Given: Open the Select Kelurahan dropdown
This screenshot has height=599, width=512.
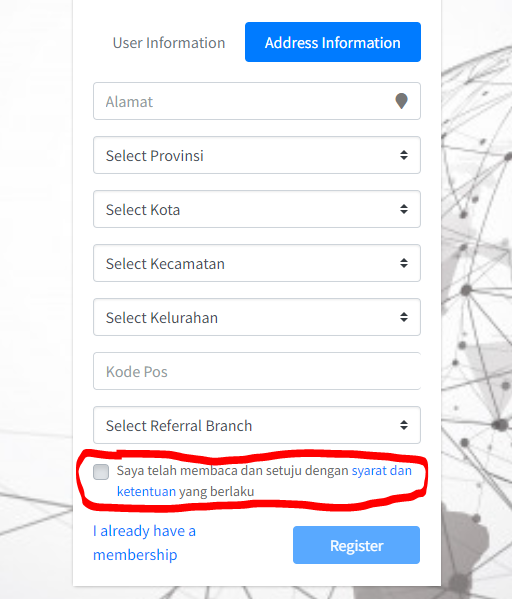Looking at the screenshot, I should 257,317.
